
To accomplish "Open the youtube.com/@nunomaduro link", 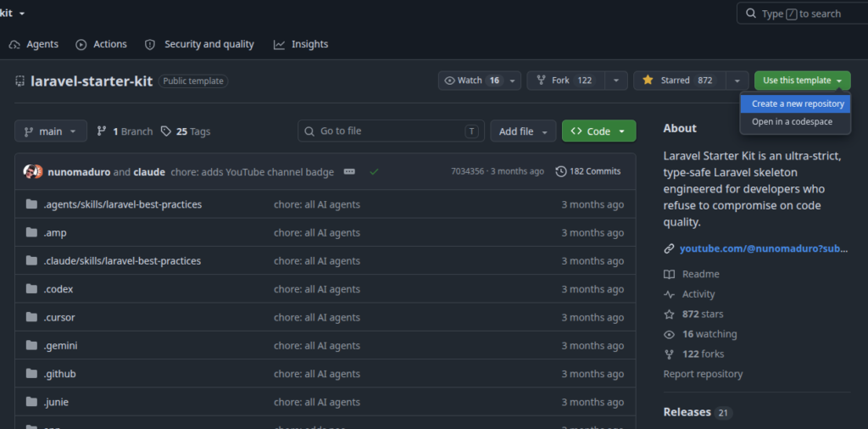I will coord(764,248).
